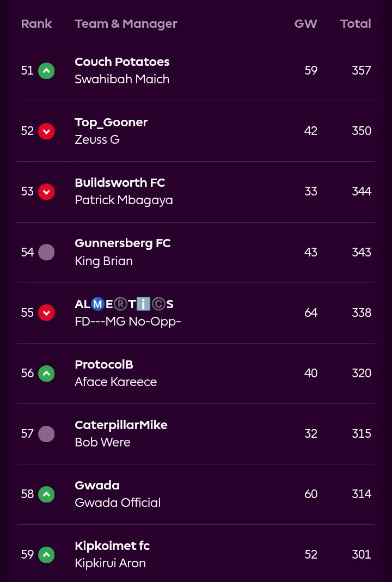Click red down arrow for Buildsworth FC
The width and height of the screenshot is (392, 582).
click(46, 192)
